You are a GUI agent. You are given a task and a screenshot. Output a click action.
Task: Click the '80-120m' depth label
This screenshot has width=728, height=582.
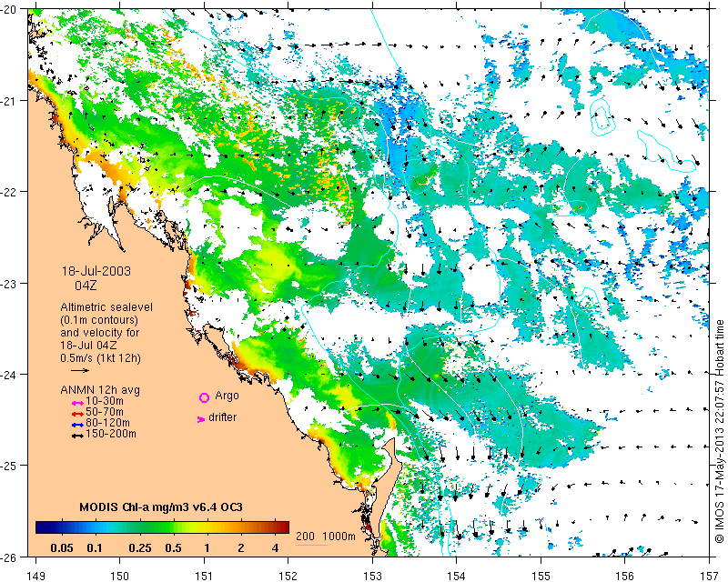coord(107,423)
